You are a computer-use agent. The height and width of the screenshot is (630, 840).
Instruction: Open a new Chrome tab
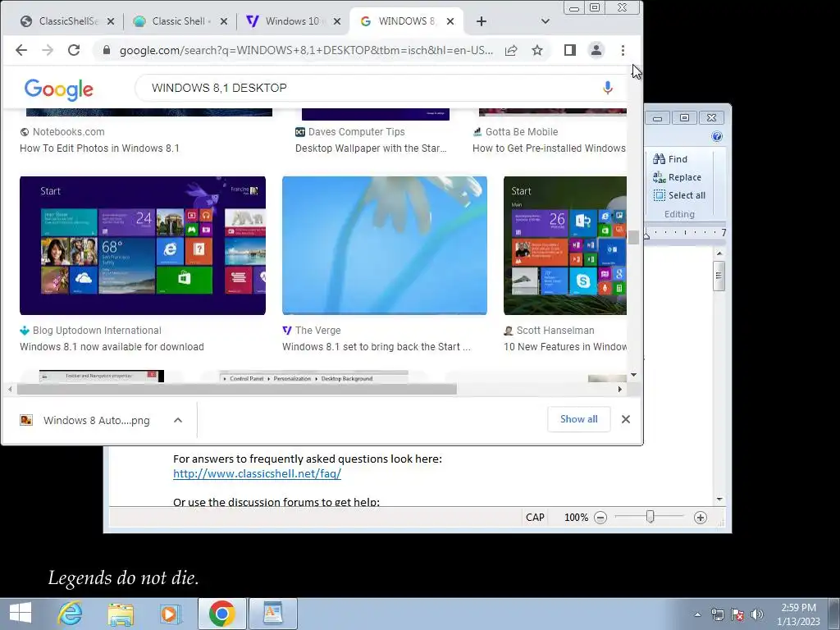[x=481, y=21]
